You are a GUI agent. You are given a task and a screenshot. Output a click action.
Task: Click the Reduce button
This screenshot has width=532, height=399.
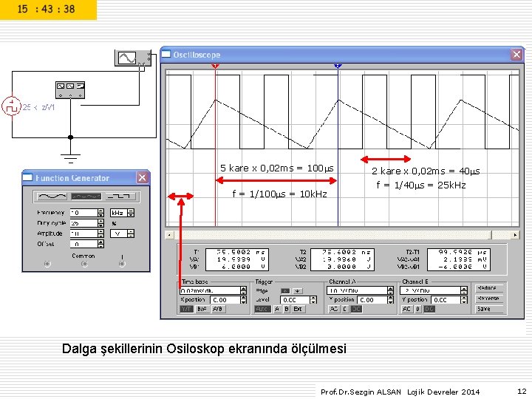tap(488, 288)
